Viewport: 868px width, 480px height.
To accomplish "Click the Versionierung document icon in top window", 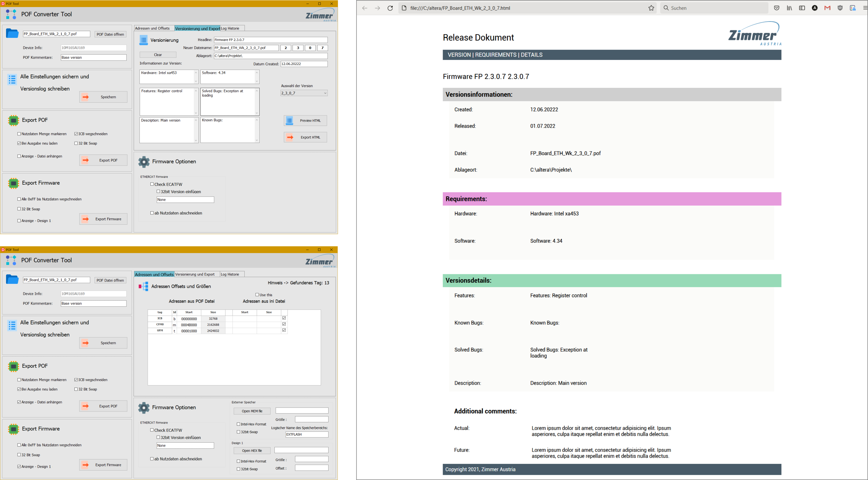I will point(144,40).
